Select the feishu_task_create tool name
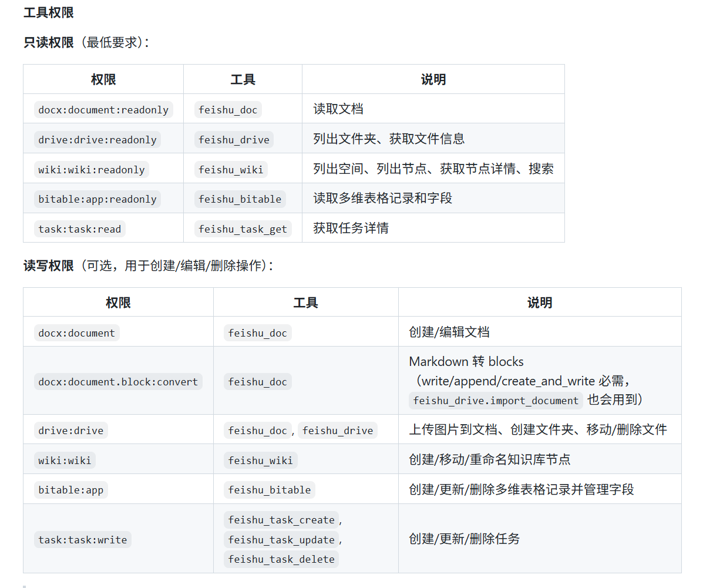 point(281,520)
